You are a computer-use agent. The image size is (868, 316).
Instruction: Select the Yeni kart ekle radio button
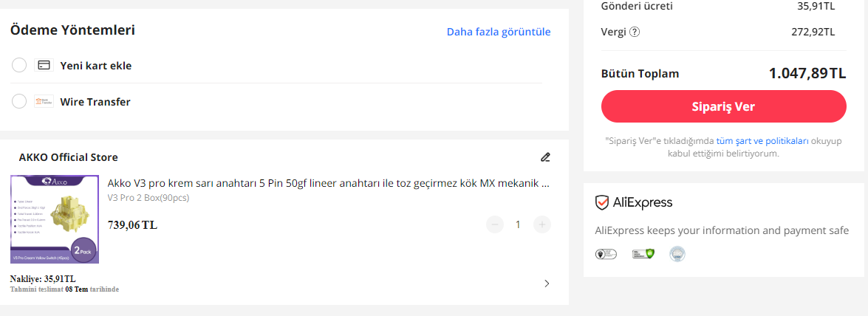coord(20,65)
